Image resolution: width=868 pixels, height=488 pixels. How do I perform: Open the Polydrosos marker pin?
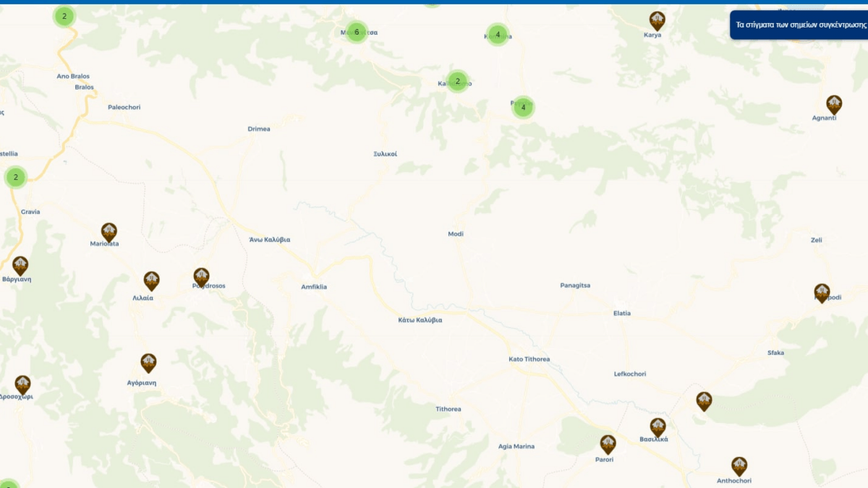(x=201, y=276)
